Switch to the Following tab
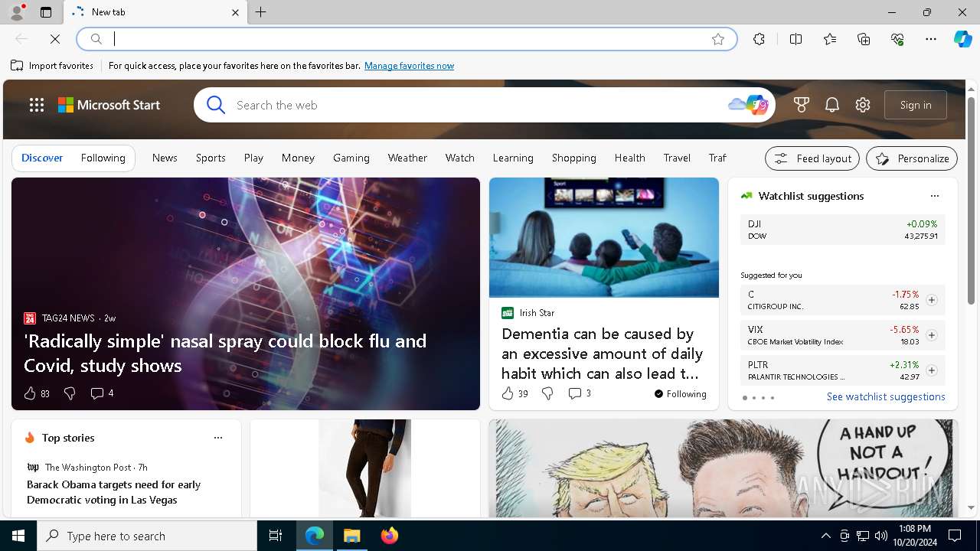This screenshot has width=980, height=551. pyautogui.click(x=103, y=158)
